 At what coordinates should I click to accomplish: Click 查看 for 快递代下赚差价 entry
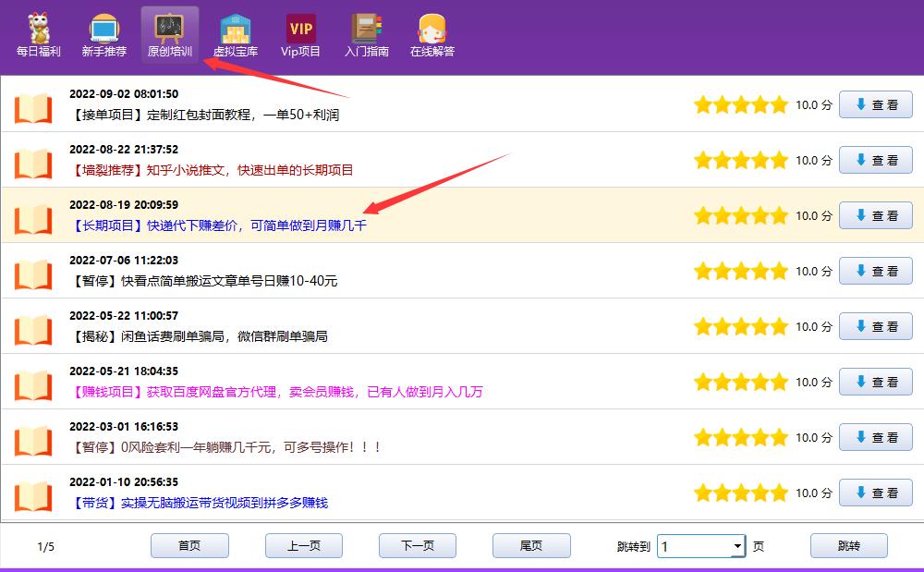pos(875,215)
